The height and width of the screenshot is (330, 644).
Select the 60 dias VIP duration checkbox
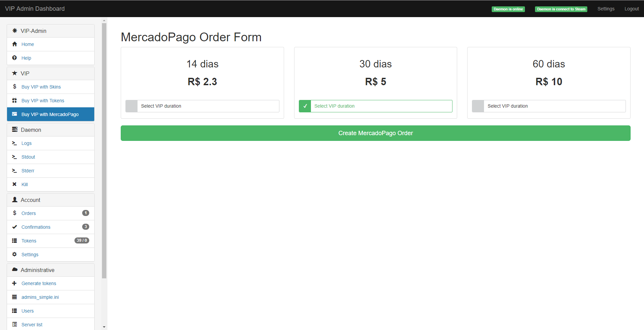tap(478, 106)
